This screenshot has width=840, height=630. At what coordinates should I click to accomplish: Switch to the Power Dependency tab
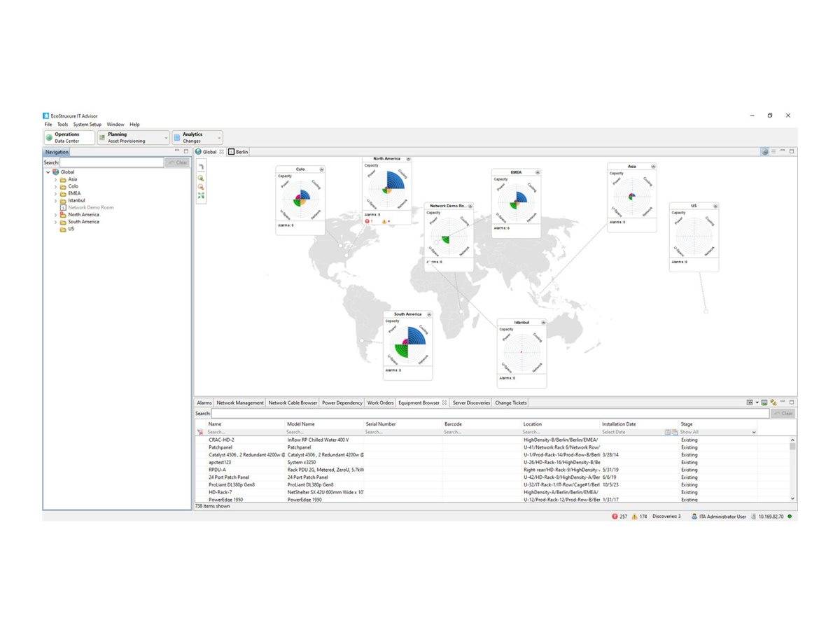click(x=343, y=402)
